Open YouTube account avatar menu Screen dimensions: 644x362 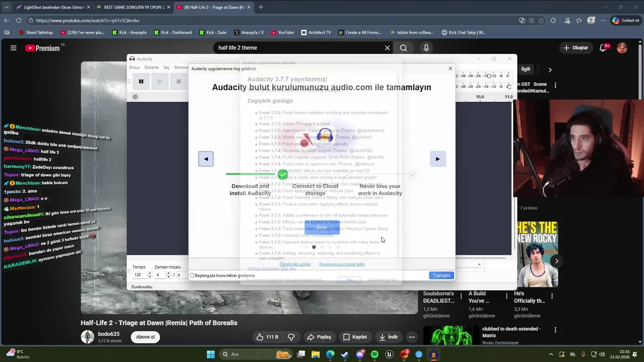tap(622, 48)
